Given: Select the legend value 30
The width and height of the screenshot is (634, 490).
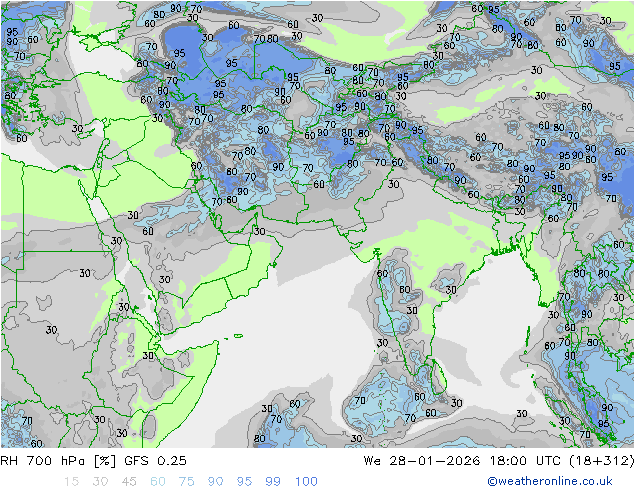Looking at the screenshot, I should pyautogui.click(x=100, y=481).
